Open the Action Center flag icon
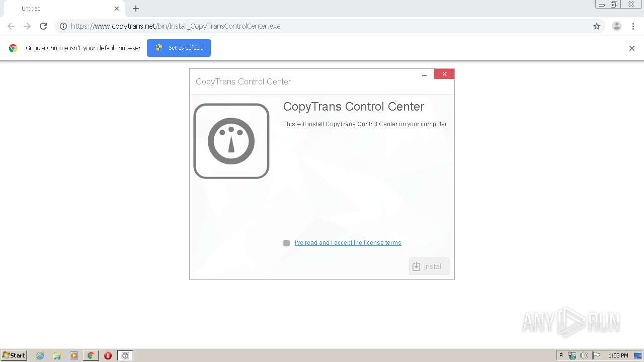Screen dimensions: 644x362 coord(596,355)
